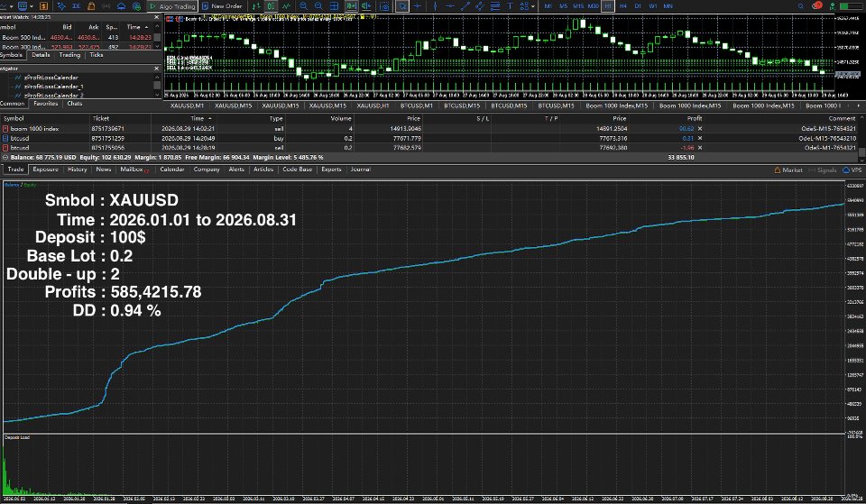Image resolution: width=866 pixels, height=504 pixels.
Task: Open the dollar symbol icon
Action: point(43,6)
